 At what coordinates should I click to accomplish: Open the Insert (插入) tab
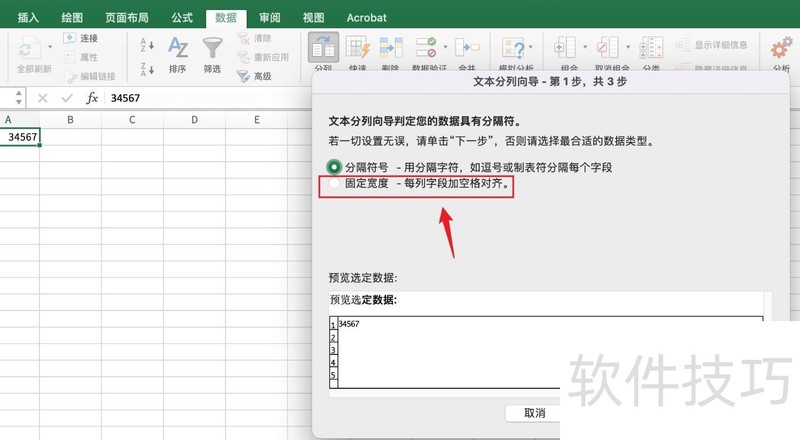click(x=28, y=18)
